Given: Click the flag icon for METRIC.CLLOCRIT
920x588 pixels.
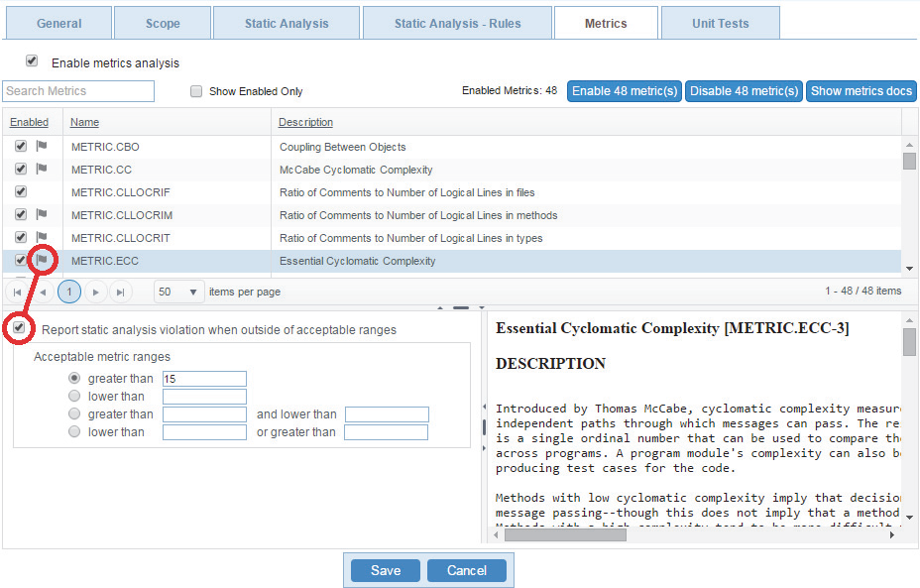Looking at the screenshot, I should [x=41, y=237].
